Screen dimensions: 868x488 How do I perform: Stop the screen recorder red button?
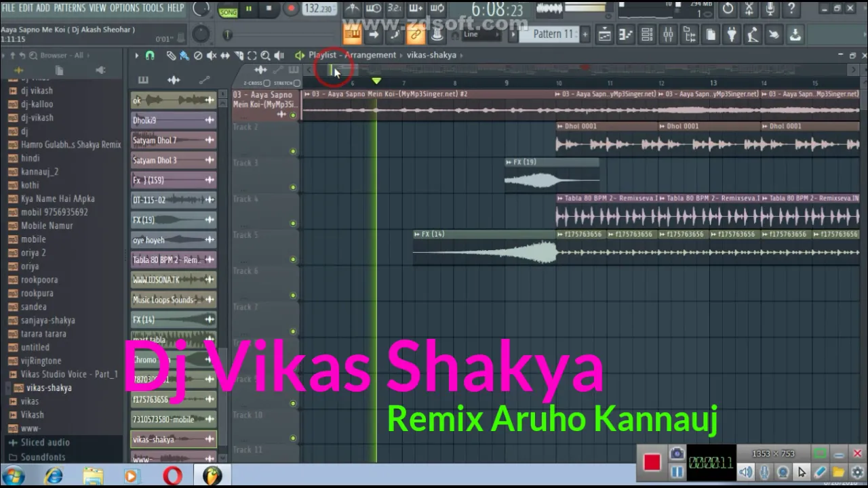tap(652, 462)
